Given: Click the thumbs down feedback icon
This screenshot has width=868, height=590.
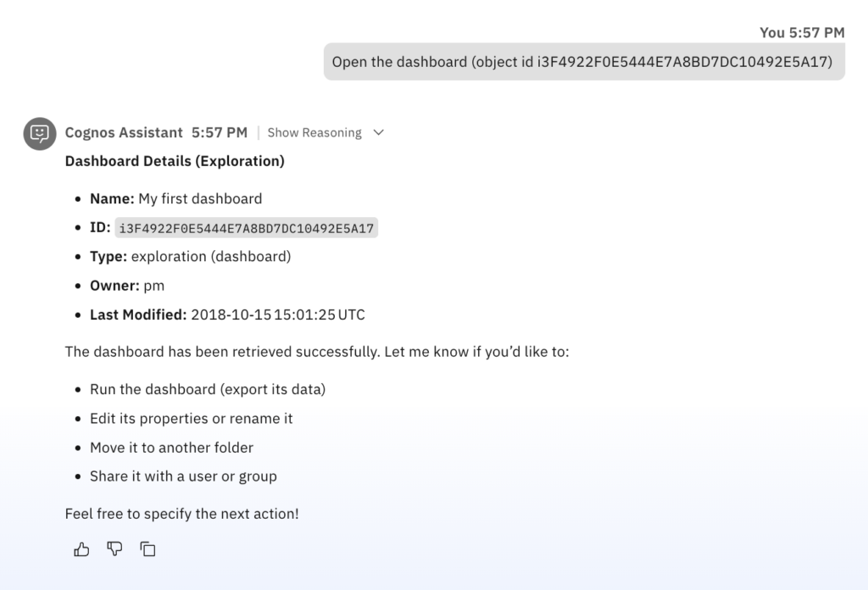Looking at the screenshot, I should [114, 549].
